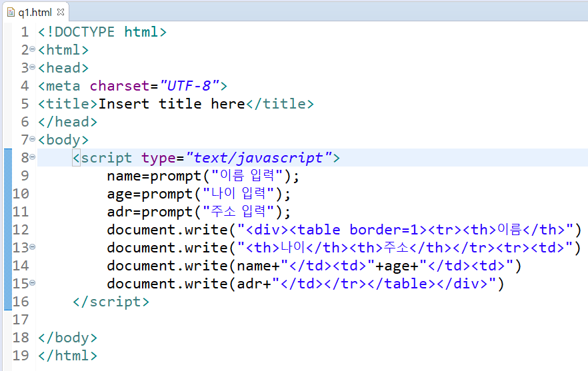Click the closing </head> tag
This screenshot has width=588, height=371.
point(67,122)
